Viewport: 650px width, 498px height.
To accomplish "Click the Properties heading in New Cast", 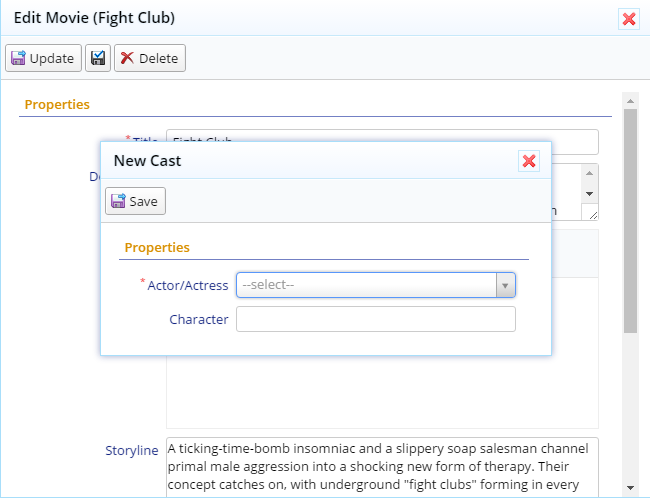I will (x=157, y=247).
